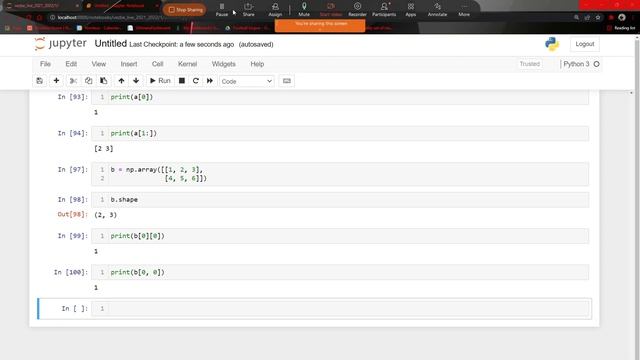Toggle Start Video in meeting toolbar

[331, 10]
